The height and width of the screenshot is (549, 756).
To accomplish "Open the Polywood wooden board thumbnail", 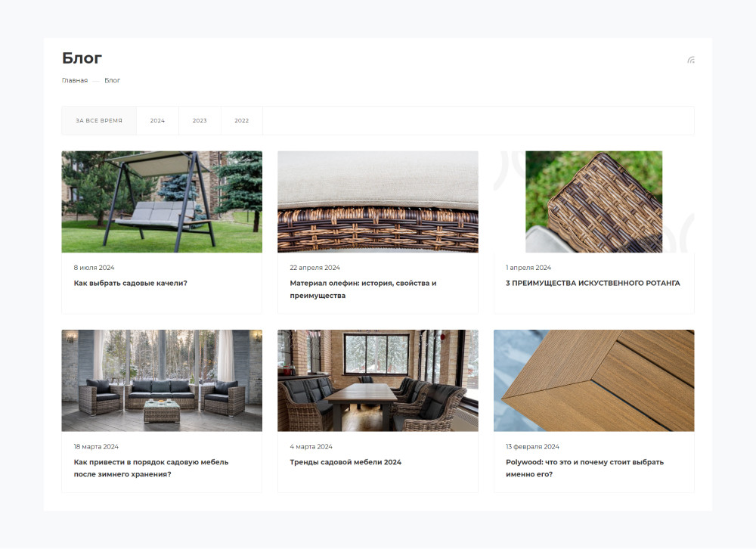I will tap(594, 380).
